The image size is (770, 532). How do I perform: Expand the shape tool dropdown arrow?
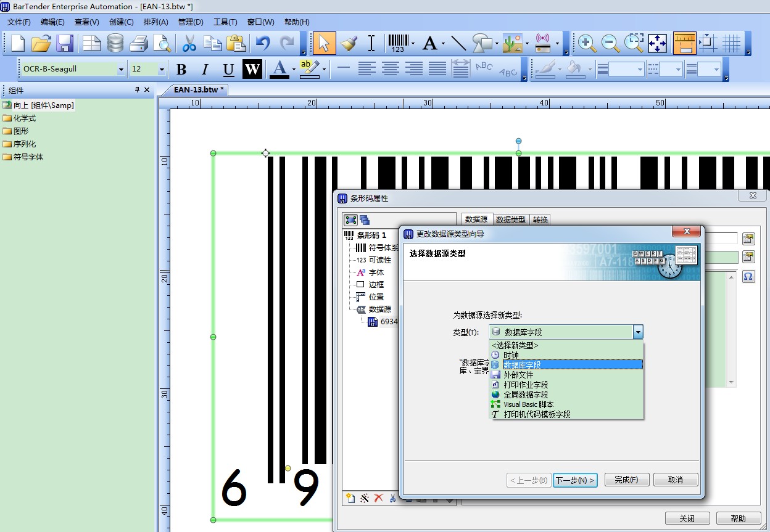[x=496, y=44]
